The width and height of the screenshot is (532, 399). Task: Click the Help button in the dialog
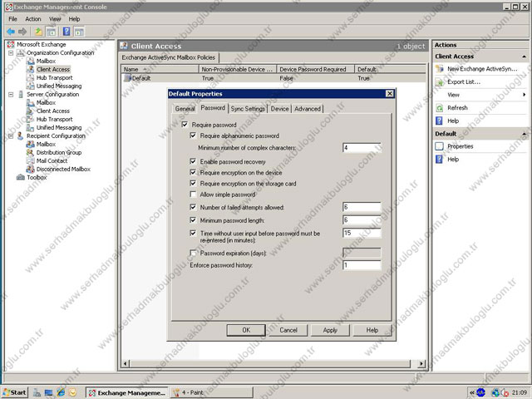(x=372, y=330)
